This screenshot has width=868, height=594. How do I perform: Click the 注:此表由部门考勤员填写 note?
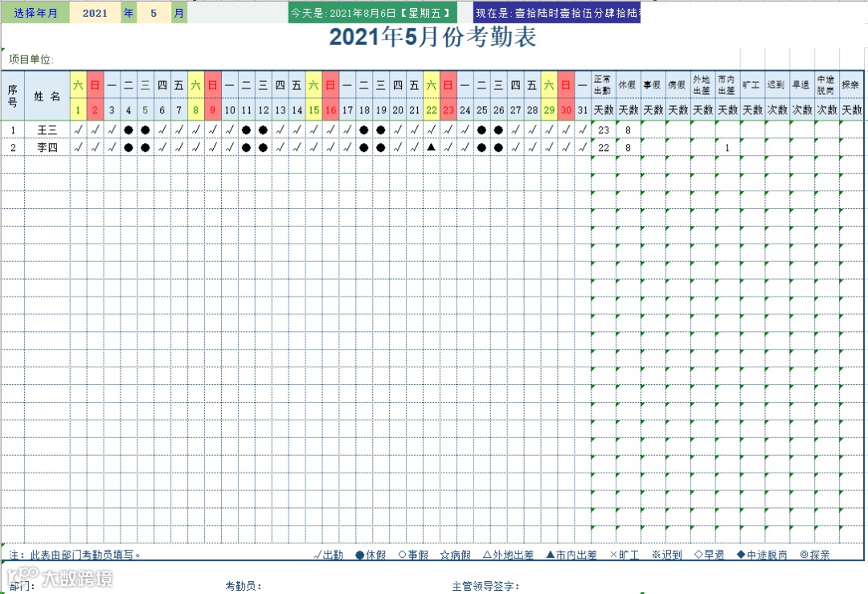point(75,555)
